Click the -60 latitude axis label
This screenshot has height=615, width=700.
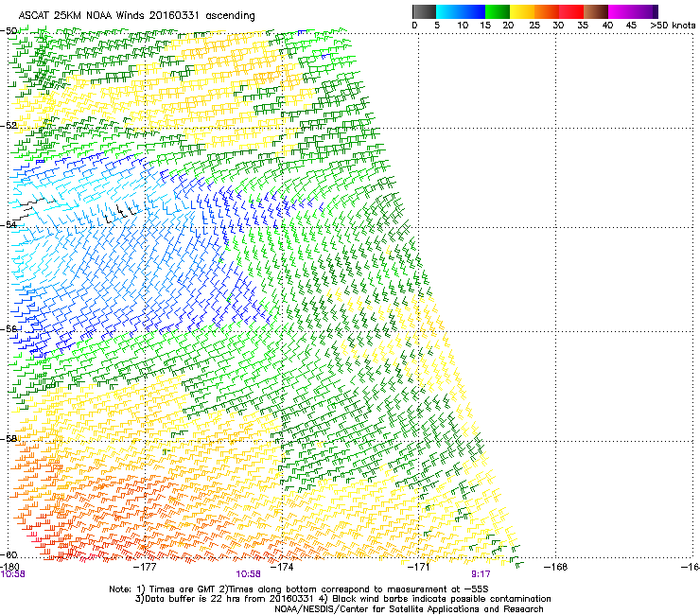tap(9, 554)
